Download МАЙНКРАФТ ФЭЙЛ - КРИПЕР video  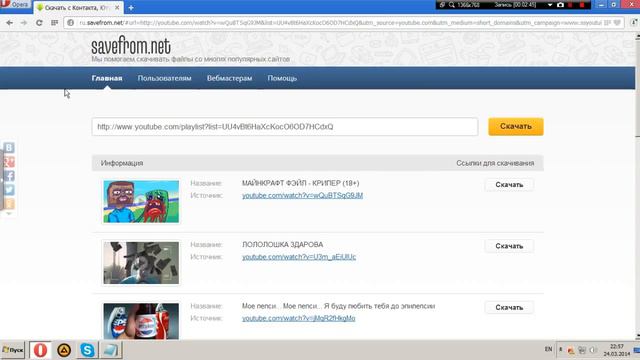click(x=509, y=185)
